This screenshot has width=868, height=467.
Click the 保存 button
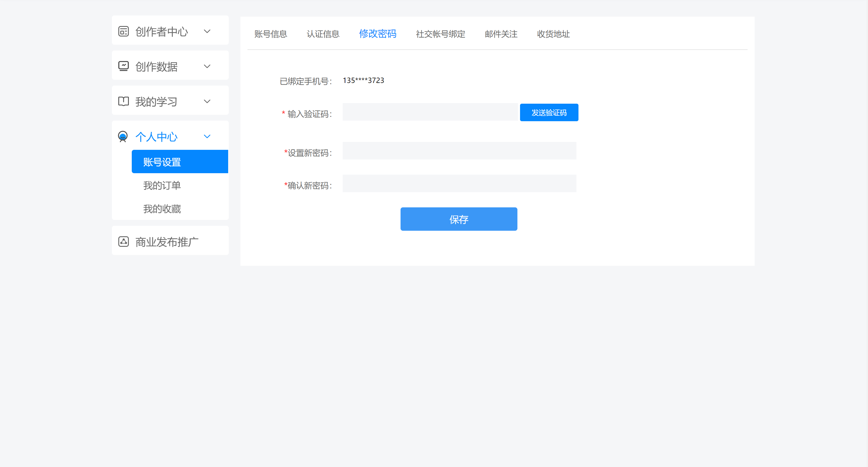pos(459,219)
